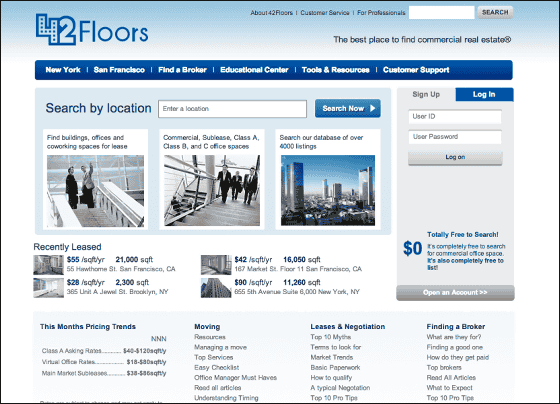Viewport: 560px width, 404px height.
Task: Open the What are they for? link
Action: click(x=454, y=337)
